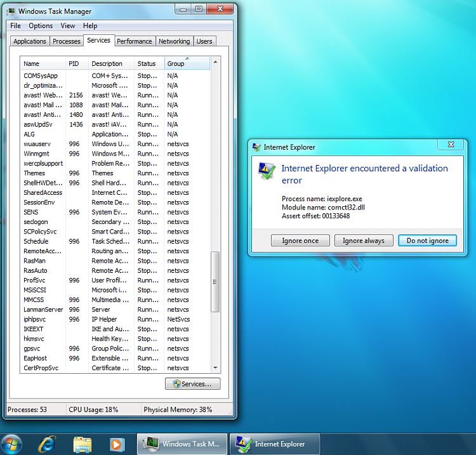Click the services list scroll down arrow
Viewport: 476px width, 455px height.
215,368
